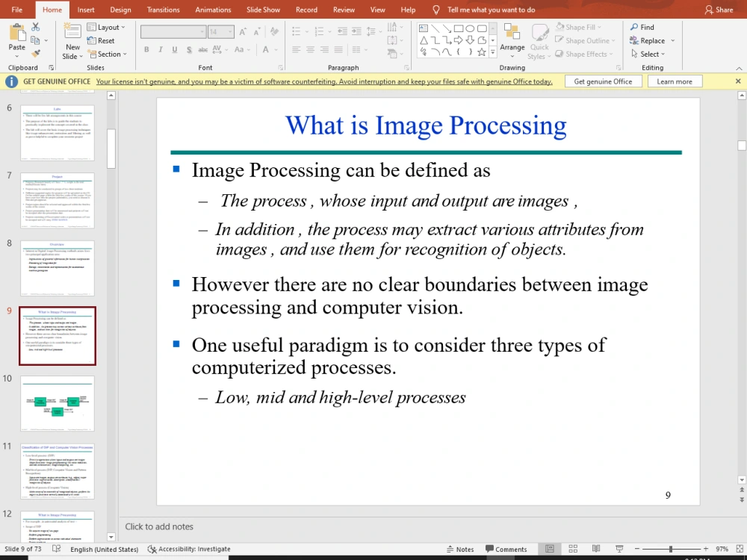Image resolution: width=747 pixels, height=560 pixels.
Task: Toggle Strikethrough formatting
Action: click(x=203, y=49)
